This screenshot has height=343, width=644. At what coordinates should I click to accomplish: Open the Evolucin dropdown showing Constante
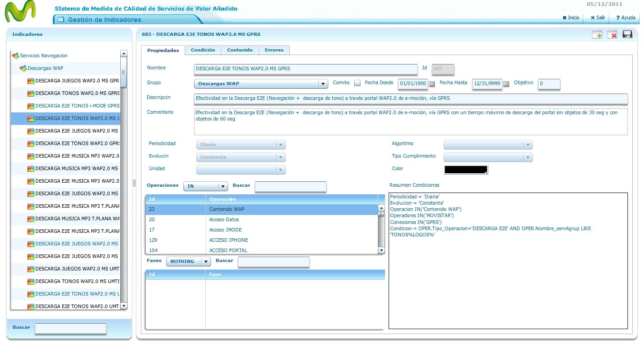point(241,157)
